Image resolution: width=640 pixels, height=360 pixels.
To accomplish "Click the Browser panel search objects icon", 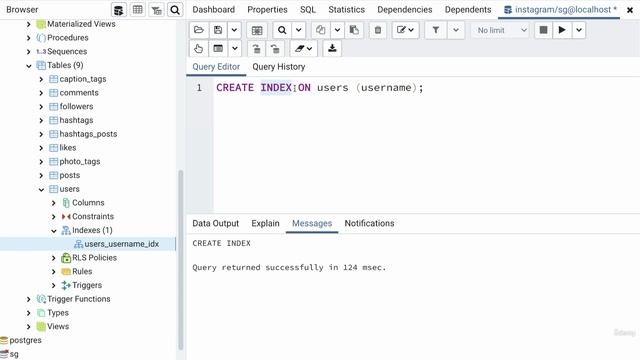I will (175, 10).
